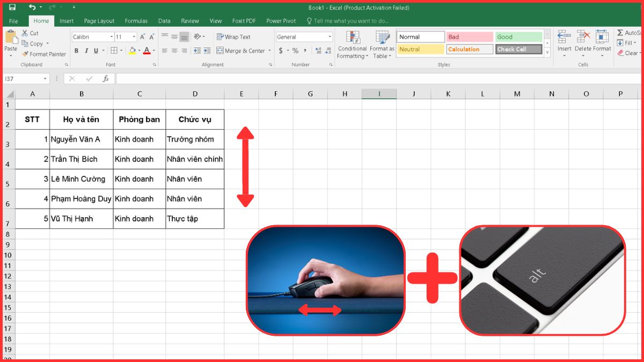Viewport: 644px width, 362px height.
Task: Decrease indent
Action: (x=197, y=51)
